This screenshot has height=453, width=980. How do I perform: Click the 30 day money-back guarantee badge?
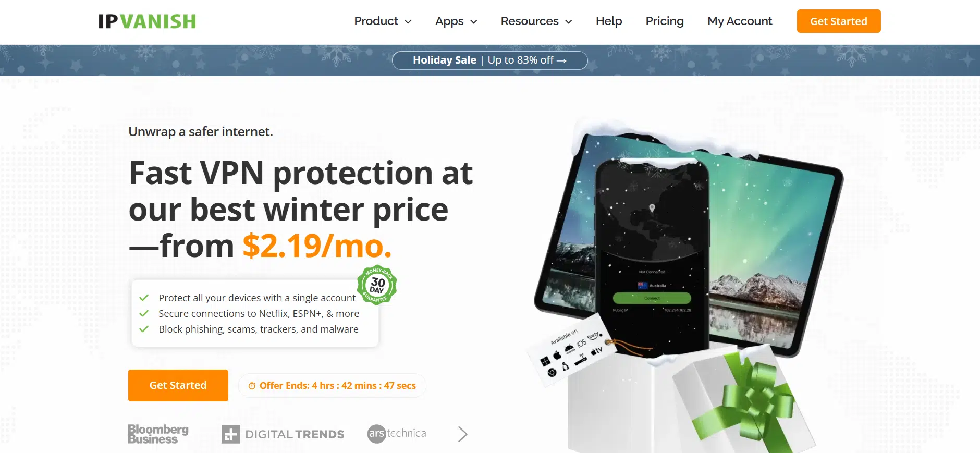coord(377,285)
